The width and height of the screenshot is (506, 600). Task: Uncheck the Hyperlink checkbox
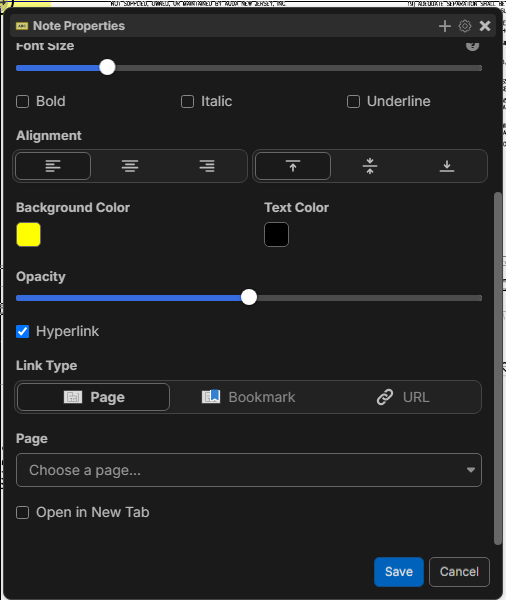(23, 331)
